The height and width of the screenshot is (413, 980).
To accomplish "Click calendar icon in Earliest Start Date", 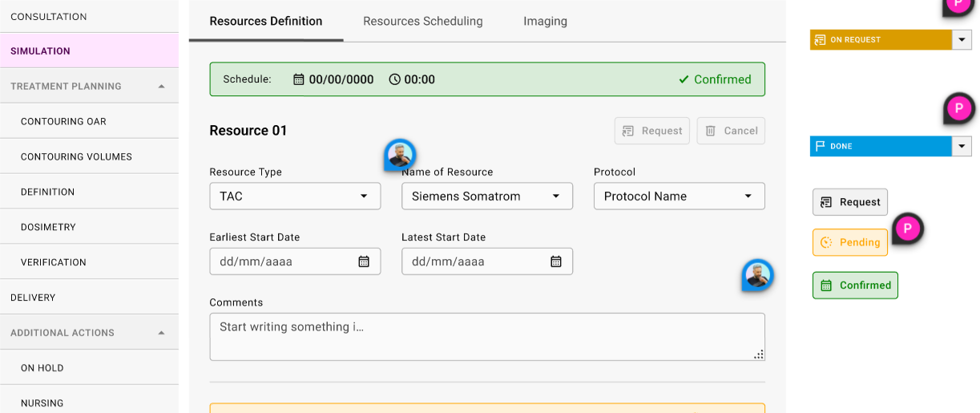I will click(364, 261).
